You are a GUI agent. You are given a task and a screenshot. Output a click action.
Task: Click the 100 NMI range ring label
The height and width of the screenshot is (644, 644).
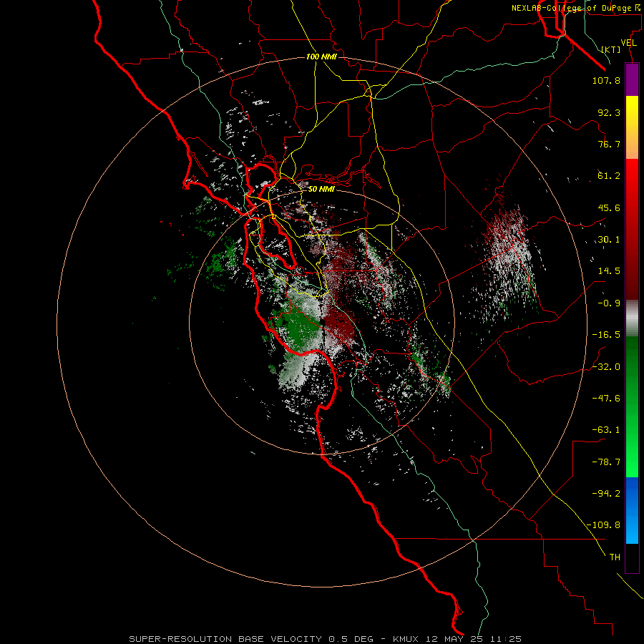pyautogui.click(x=321, y=57)
